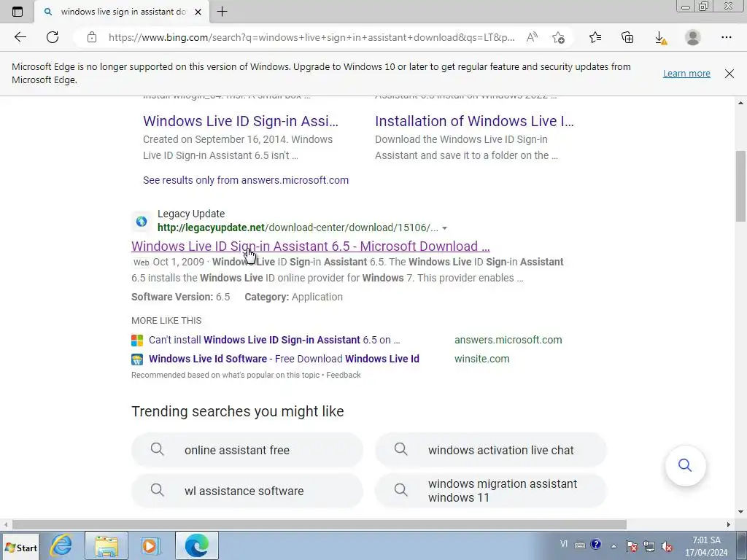Click the vertical scrollbar thumb
The height and width of the screenshot is (560, 747).
[x=740, y=185]
